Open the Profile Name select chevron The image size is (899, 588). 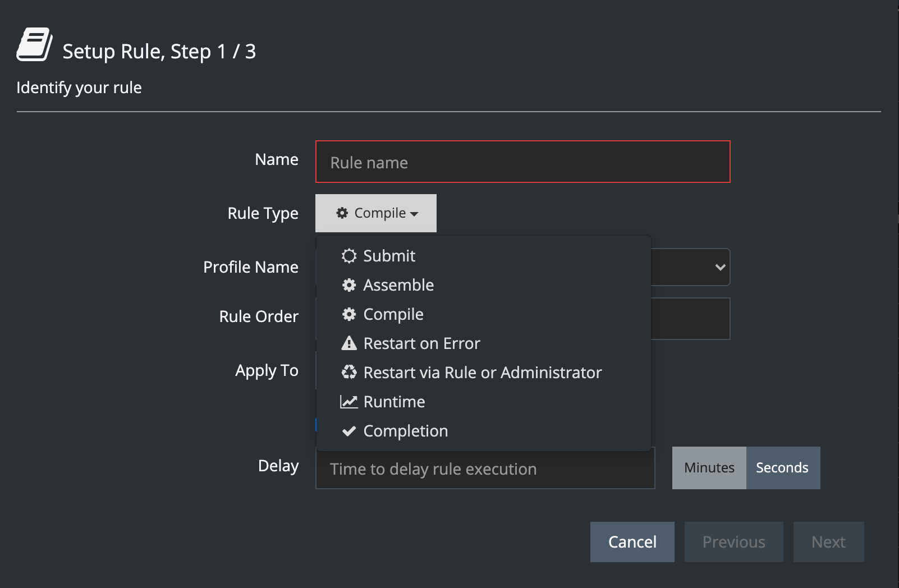pyautogui.click(x=720, y=267)
